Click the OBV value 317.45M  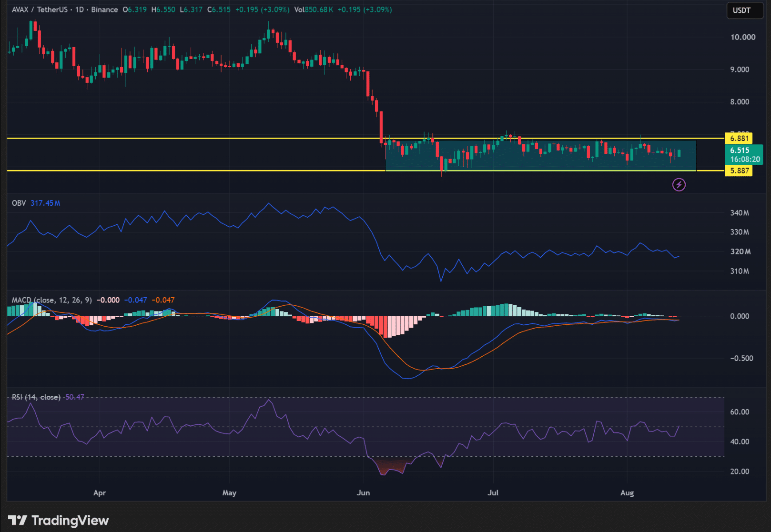tap(45, 203)
